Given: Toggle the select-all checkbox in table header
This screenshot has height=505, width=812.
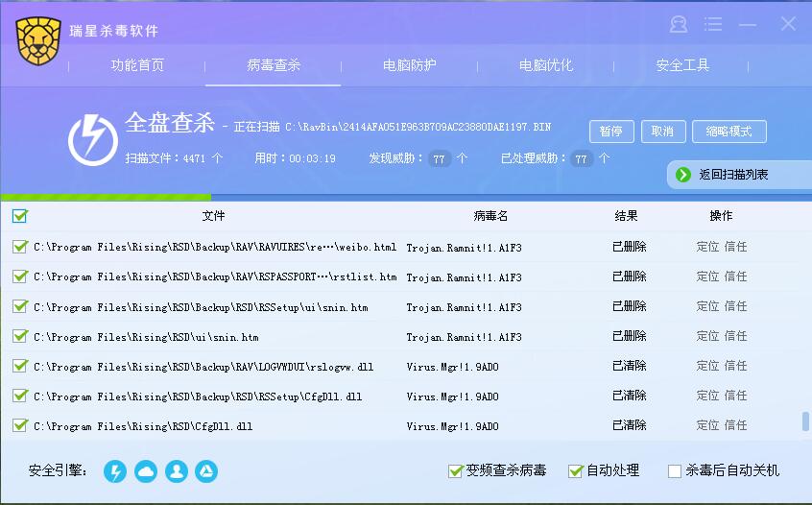Looking at the screenshot, I should pos(20,215).
